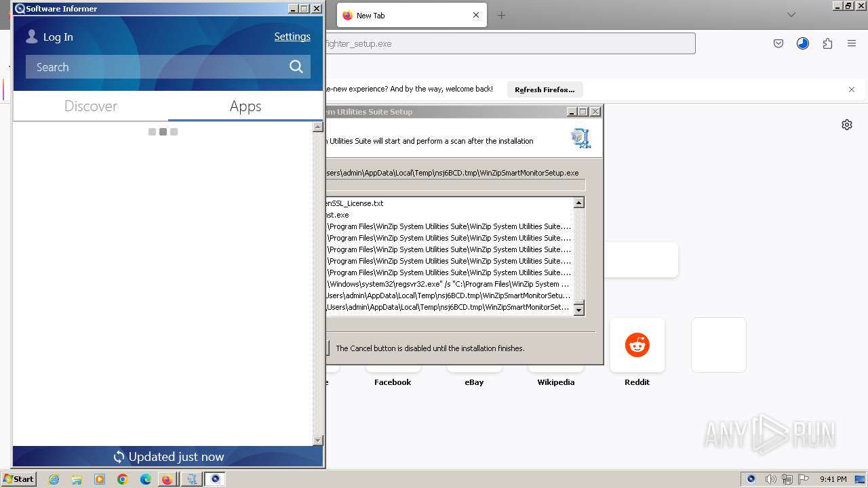Viewport: 868px width, 488px height.
Task: Launch Google Chrome from taskbar
Action: (123, 479)
